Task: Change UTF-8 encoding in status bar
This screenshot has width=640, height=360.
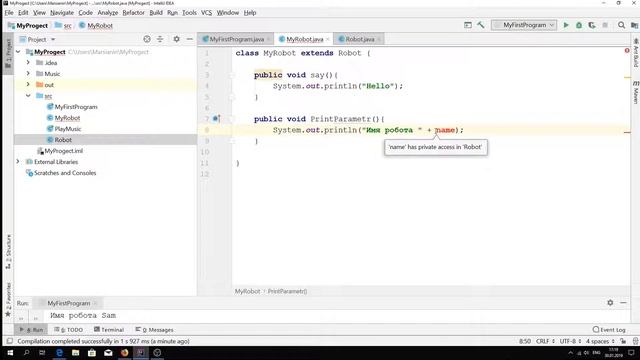Action: (x=570, y=341)
